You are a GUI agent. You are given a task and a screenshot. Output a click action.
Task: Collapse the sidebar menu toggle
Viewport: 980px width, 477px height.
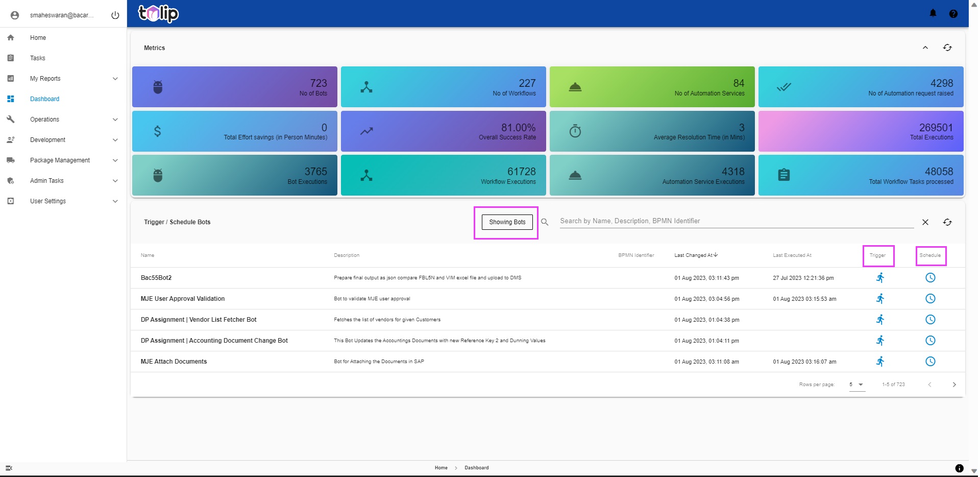(x=9, y=468)
